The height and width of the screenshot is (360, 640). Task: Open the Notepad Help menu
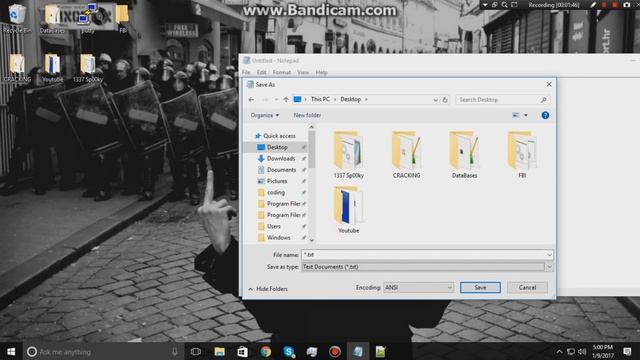[322, 72]
